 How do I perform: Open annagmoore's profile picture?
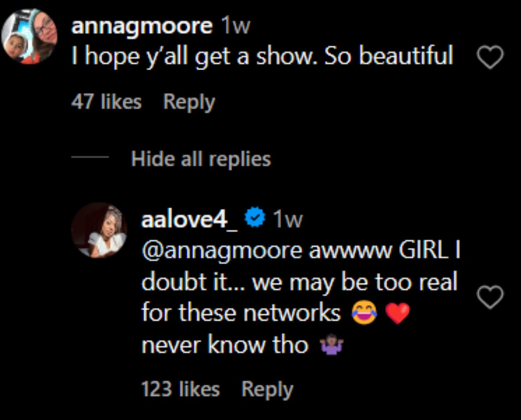[30, 36]
